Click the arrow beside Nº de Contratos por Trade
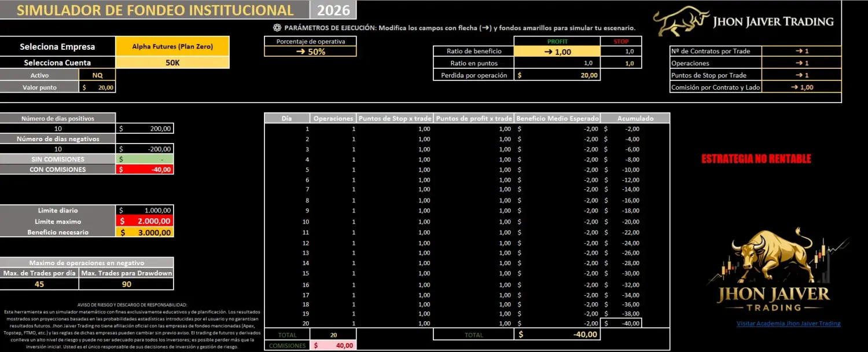The width and height of the screenshot is (868, 352). [x=799, y=51]
